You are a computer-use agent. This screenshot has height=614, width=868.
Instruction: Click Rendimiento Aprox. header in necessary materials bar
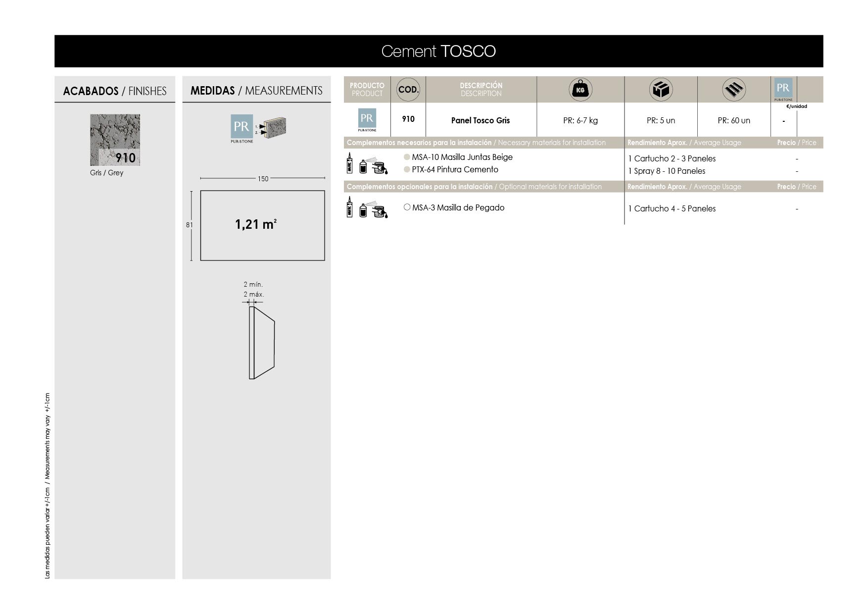pos(684,143)
